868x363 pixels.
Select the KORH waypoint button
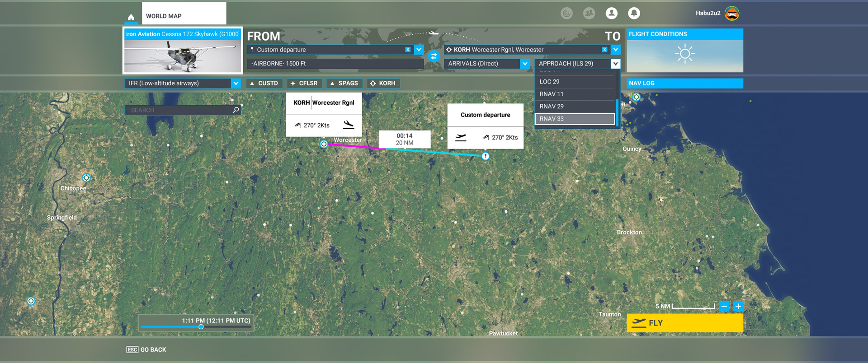(383, 83)
